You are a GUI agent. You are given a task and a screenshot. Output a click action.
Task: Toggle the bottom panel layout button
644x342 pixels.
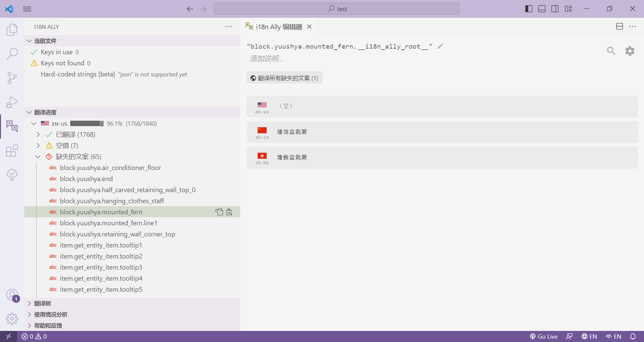click(542, 9)
